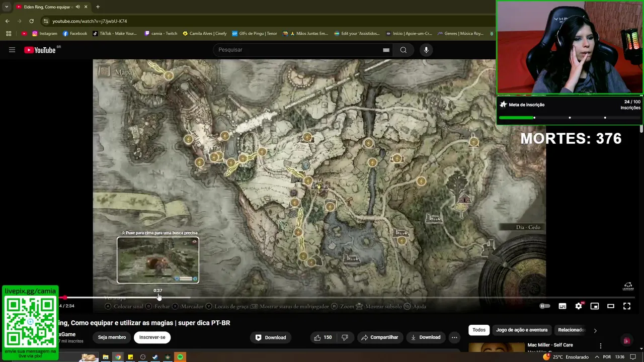Open File Explorer from taskbar
The image size is (644, 362).
click(x=106, y=357)
